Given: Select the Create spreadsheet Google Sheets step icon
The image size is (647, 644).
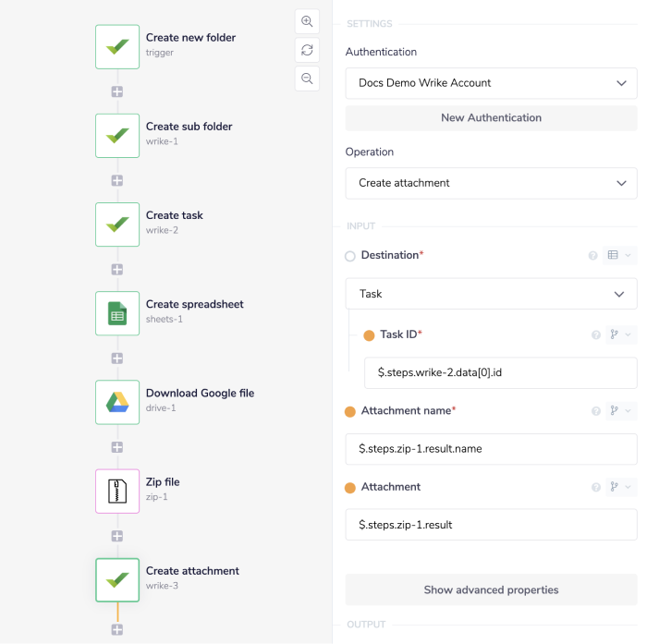Looking at the screenshot, I should pos(117,313).
